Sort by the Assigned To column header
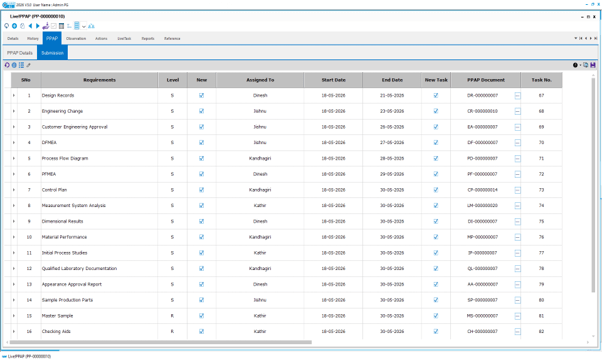The image size is (602, 361). 260,80
